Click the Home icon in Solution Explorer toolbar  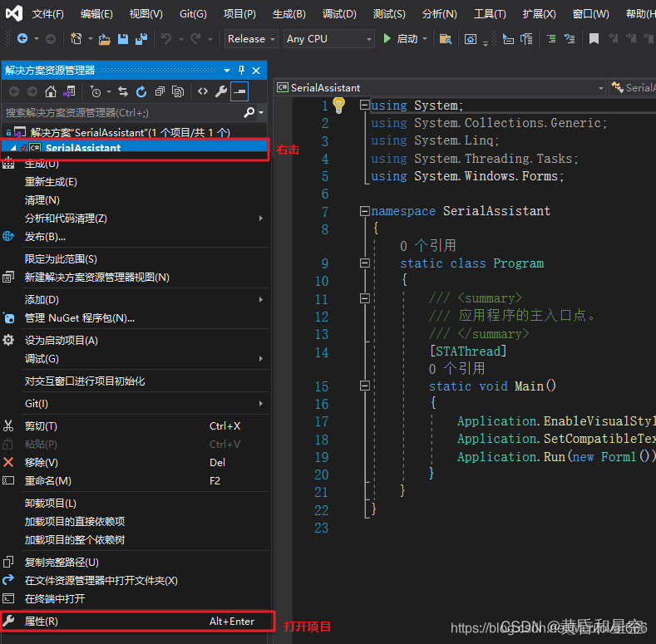(51, 91)
